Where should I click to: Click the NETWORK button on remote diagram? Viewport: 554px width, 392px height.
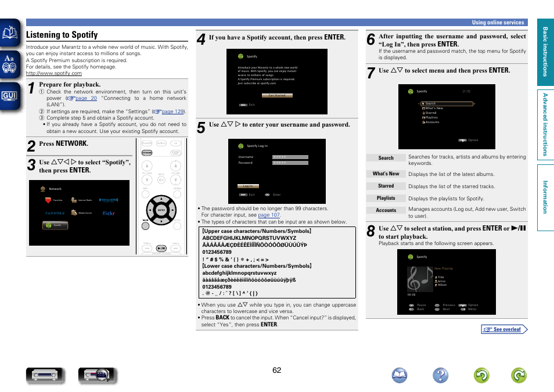[x=147, y=153]
